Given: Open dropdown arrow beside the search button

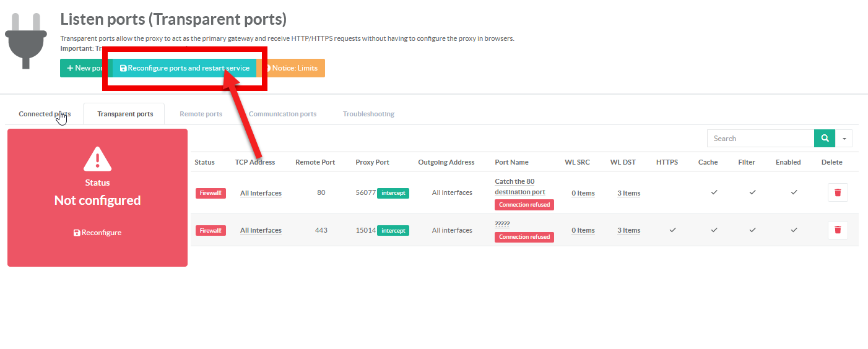Looking at the screenshot, I should (844, 139).
